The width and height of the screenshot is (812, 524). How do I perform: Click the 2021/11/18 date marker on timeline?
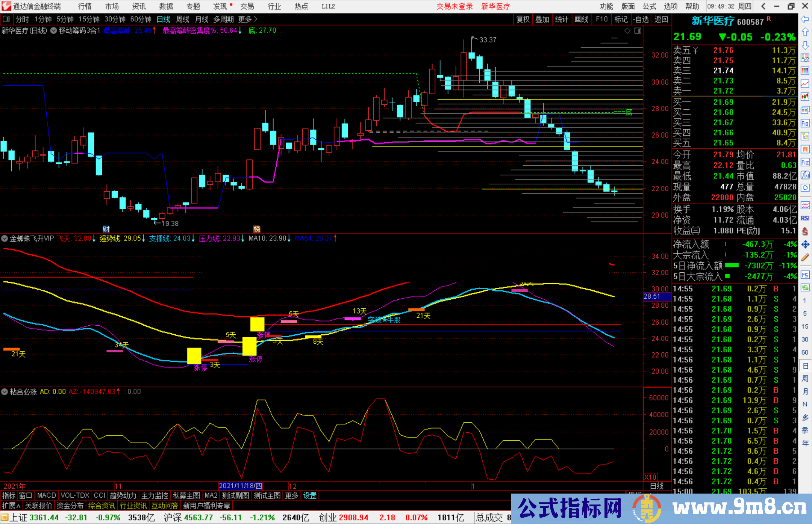(241, 486)
